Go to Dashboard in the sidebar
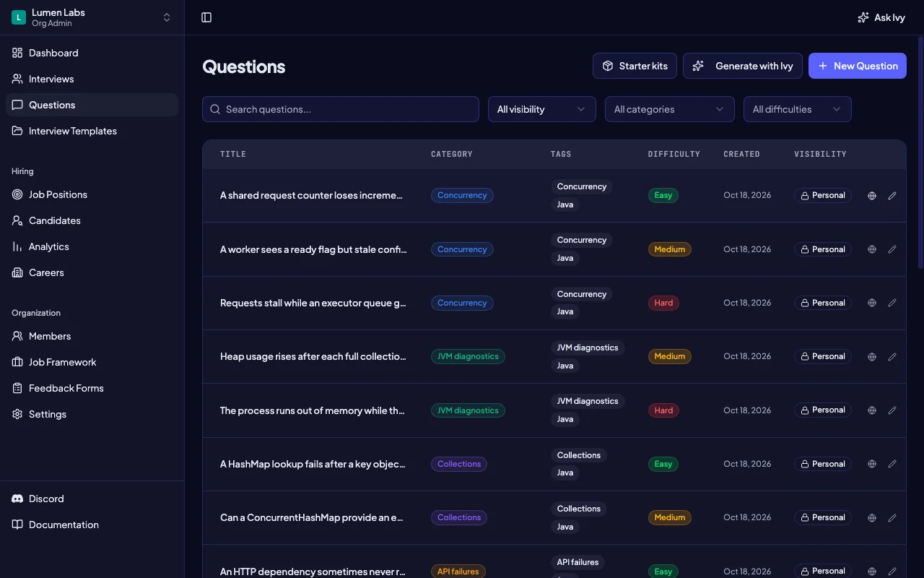The height and width of the screenshot is (578, 924). 92,53
